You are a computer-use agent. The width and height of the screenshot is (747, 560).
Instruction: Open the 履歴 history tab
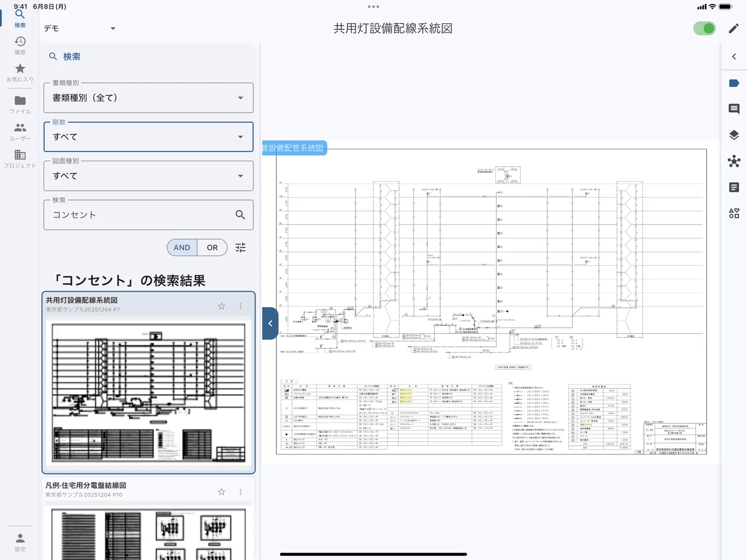point(20,45)
